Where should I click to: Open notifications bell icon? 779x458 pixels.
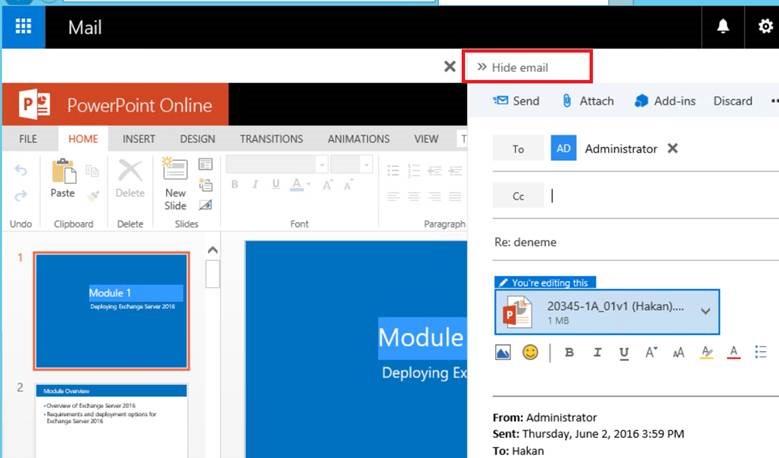[x=723, y=26]
